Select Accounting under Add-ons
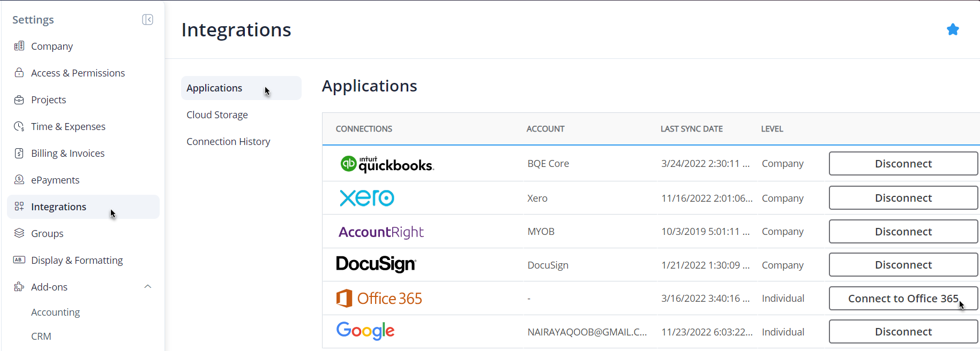Image resolution: width=980 pixels, height=351 pixels. pos(55,312)
